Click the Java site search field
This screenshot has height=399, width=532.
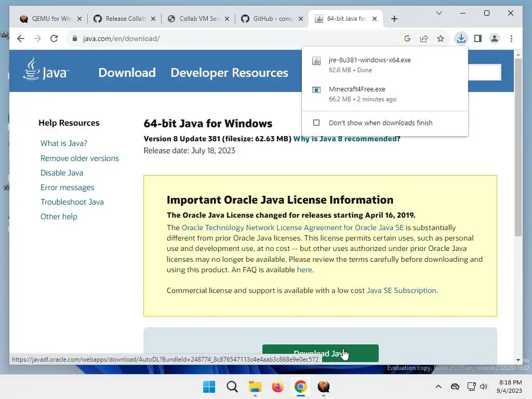click(485, 72)
